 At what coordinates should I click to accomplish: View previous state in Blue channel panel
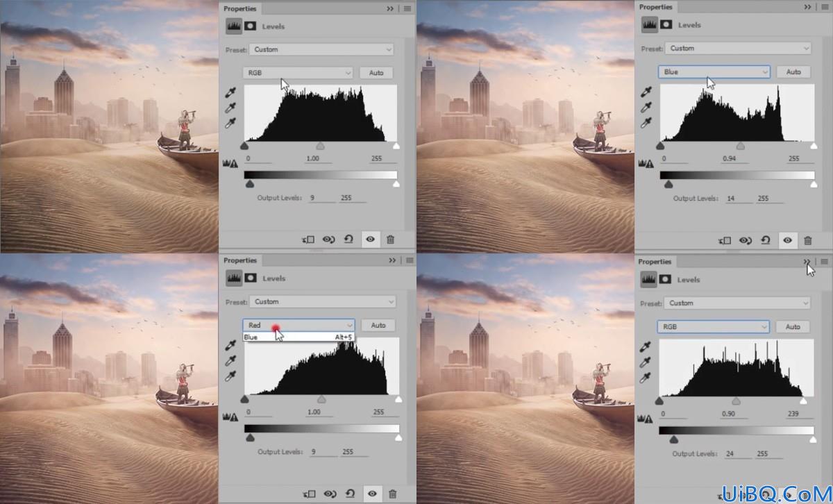pos(746,240)
